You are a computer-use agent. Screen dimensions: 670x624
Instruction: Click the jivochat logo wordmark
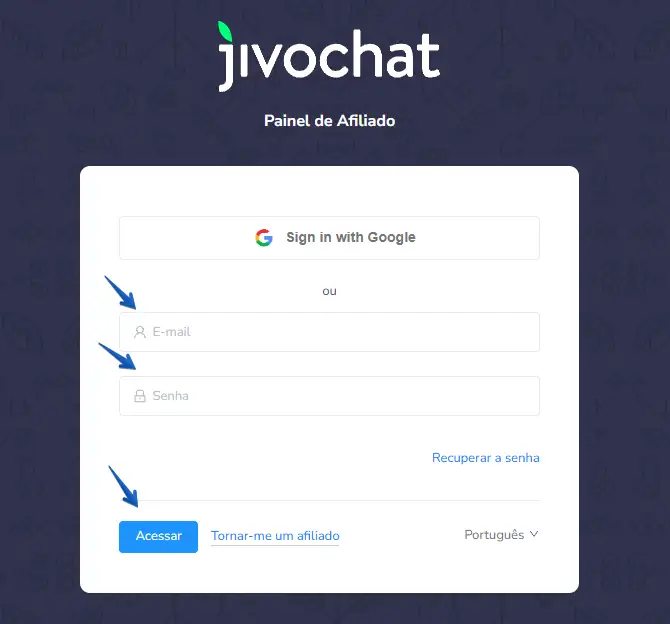(329, 56)
